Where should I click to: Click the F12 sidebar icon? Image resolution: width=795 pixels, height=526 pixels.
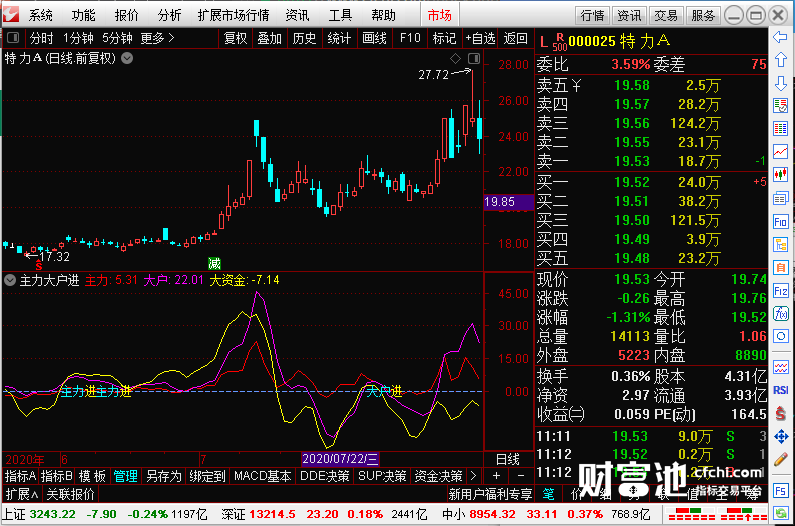pyautogui.click(x=780, y=291)
